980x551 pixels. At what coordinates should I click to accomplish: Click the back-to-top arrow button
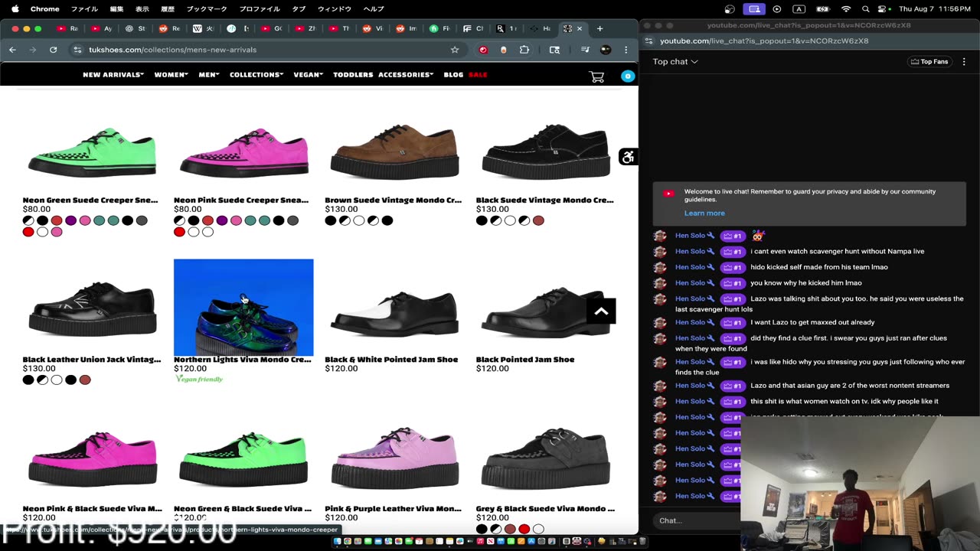tap(601, 311)
